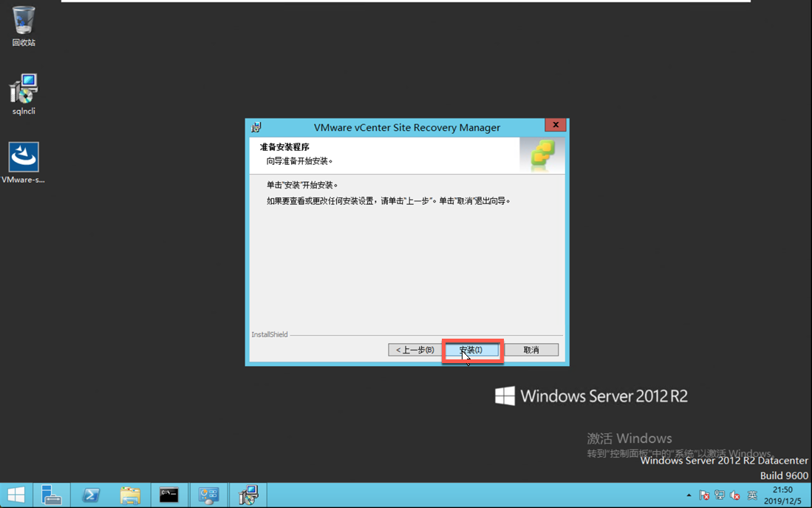Click the text 向导准备开始安装。
The image size is (812, 508).
pyautogui.click(x=300, y=161)
